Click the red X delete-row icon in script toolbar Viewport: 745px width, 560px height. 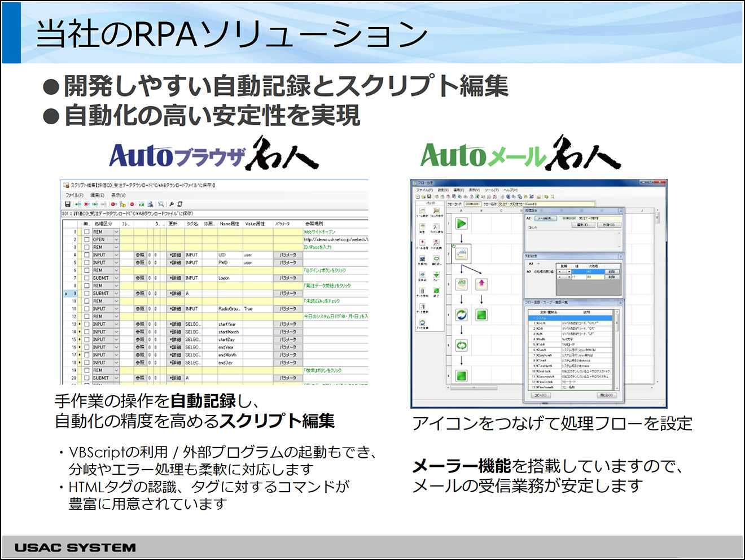(x=87, y=204)
